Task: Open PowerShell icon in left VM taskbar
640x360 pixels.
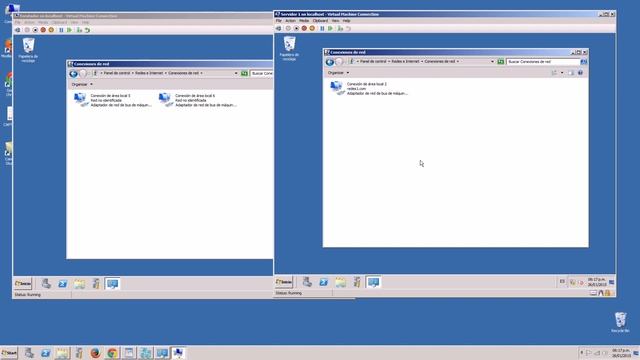Action: [x=62, y=284]
